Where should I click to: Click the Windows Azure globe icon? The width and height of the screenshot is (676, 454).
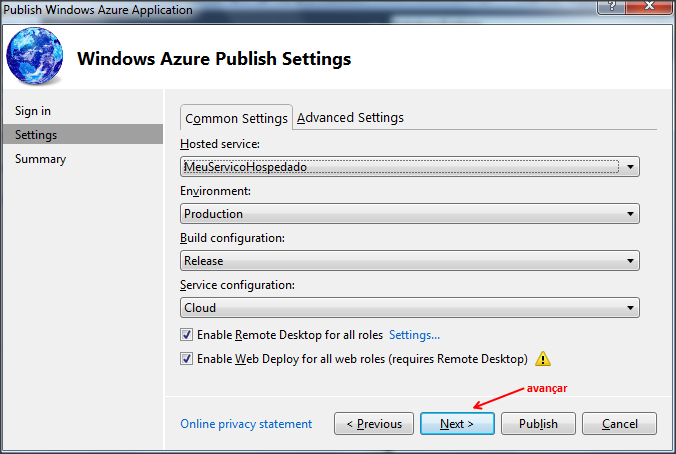[x=34, y=56]
